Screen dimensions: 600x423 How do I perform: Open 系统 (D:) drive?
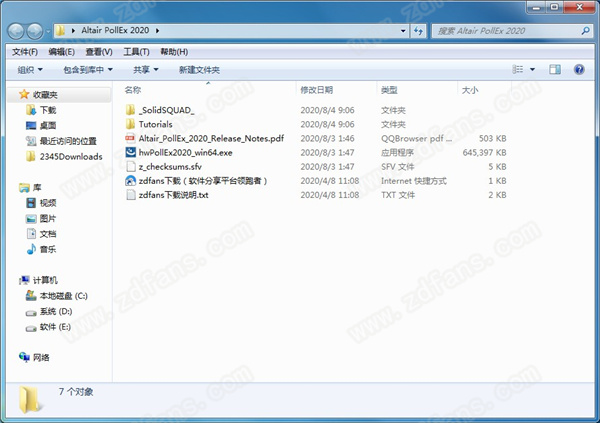[x=56, y=312]
